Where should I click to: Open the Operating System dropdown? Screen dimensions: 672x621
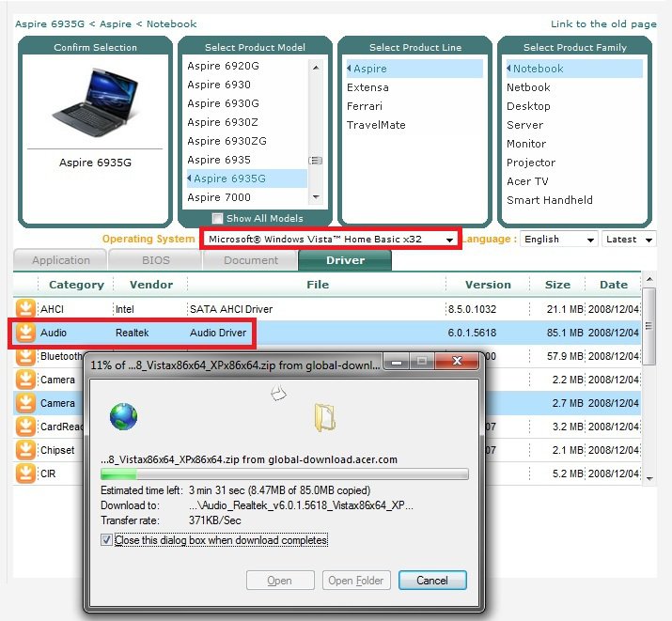pos(329,239)
